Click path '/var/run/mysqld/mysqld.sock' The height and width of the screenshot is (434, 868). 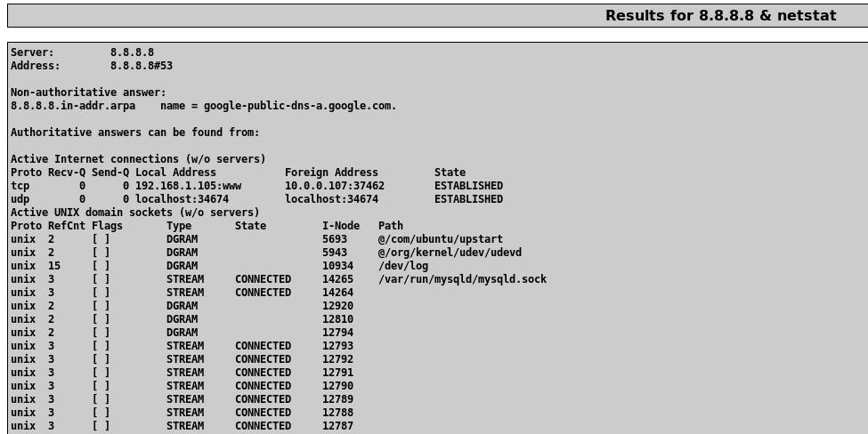click(463, 279)
